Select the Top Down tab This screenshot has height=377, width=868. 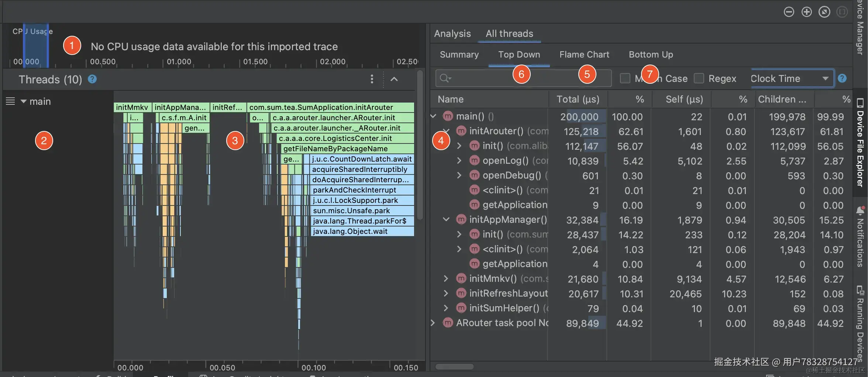[519, 55]
